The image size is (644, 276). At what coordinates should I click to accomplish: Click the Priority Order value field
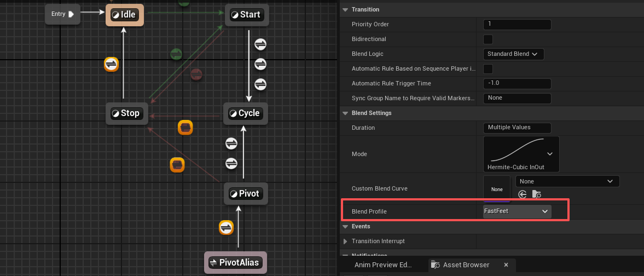[x=517, y=24]
